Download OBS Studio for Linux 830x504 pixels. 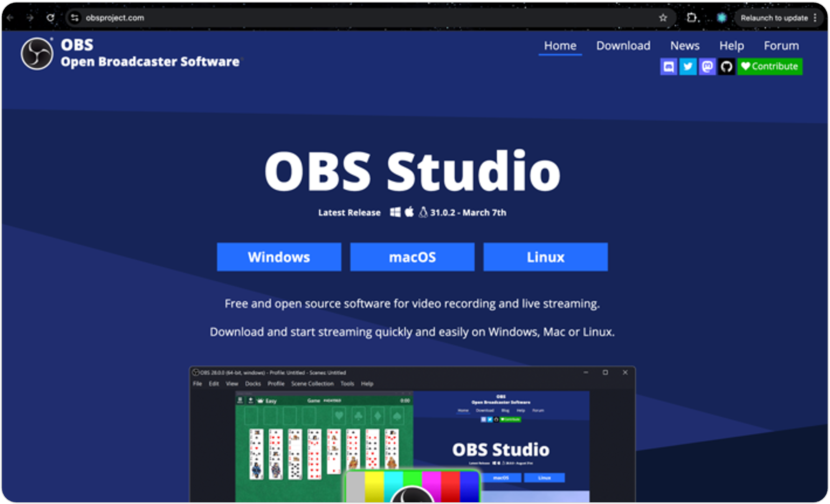coord(545,257)
